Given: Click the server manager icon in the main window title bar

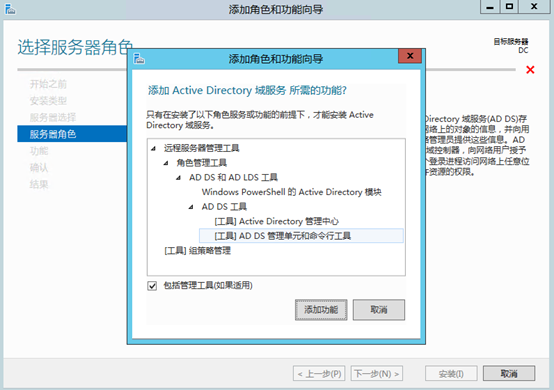Looking at the screenshot, I should 10,9.
